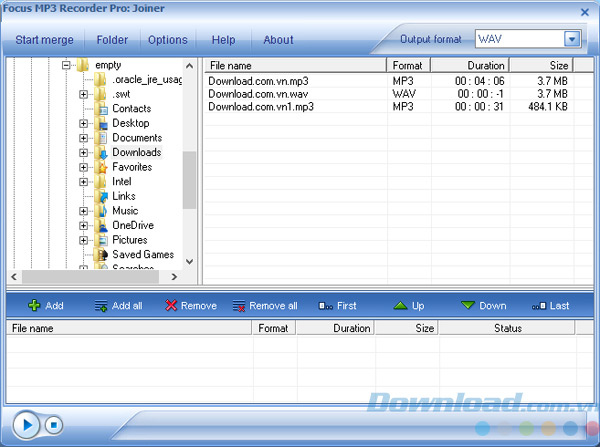Image resolution: width=600 pixels, height=447 pixels.
Task: Expand the OneDrive folder node
Action: (83, 225)
